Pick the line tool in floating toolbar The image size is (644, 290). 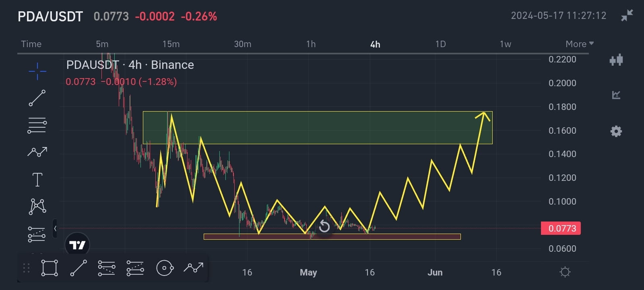click(x=78, y=268)
